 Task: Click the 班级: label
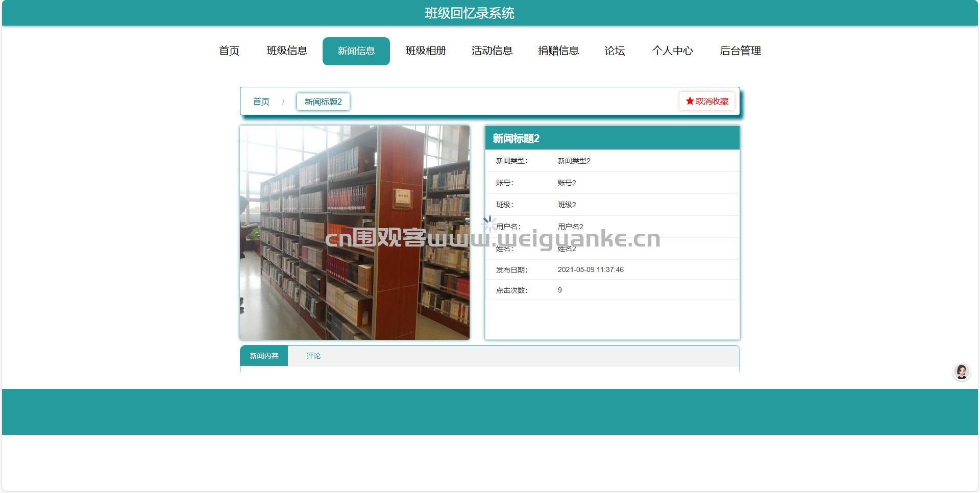(x=505, y=205)
